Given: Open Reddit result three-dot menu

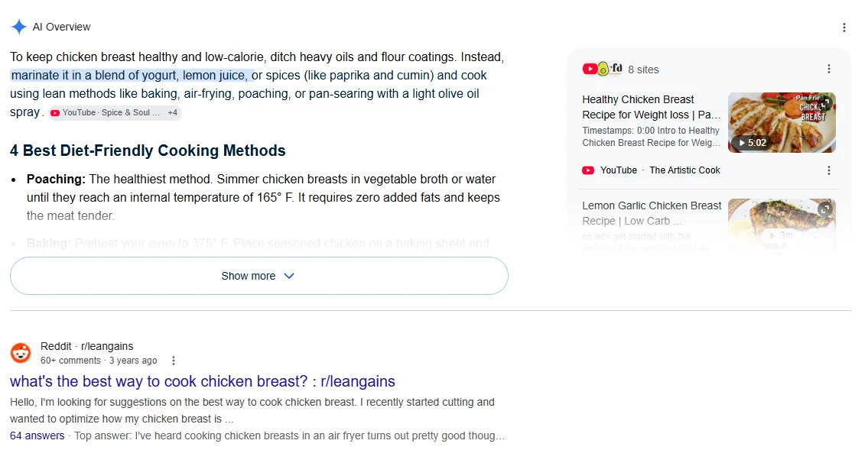Looking at the screenshot, I should [174, 361].
